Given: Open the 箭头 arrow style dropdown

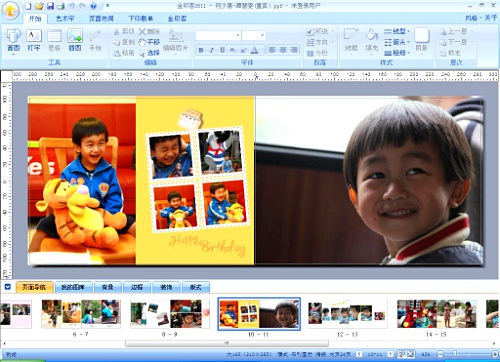Looking at the screenshot, I should (x=397, y=42).
